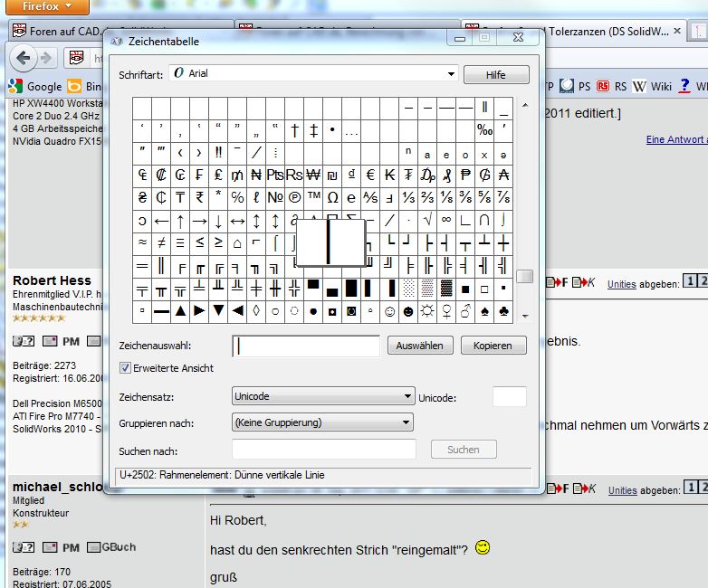
Task: Open the Zeichensatz Unicode dropdown
Action: (323, 396)
